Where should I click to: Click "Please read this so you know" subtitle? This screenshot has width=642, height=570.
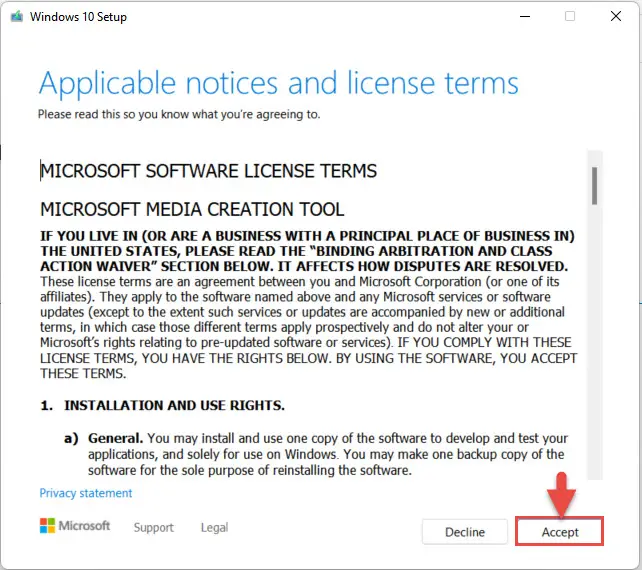coord(179,114)
